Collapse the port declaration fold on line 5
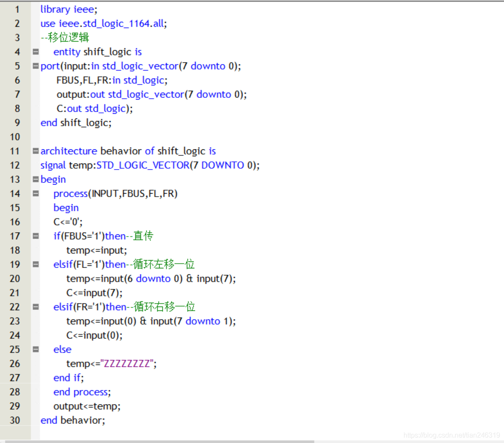Screen dimensions: 504x443 point(36,66)
